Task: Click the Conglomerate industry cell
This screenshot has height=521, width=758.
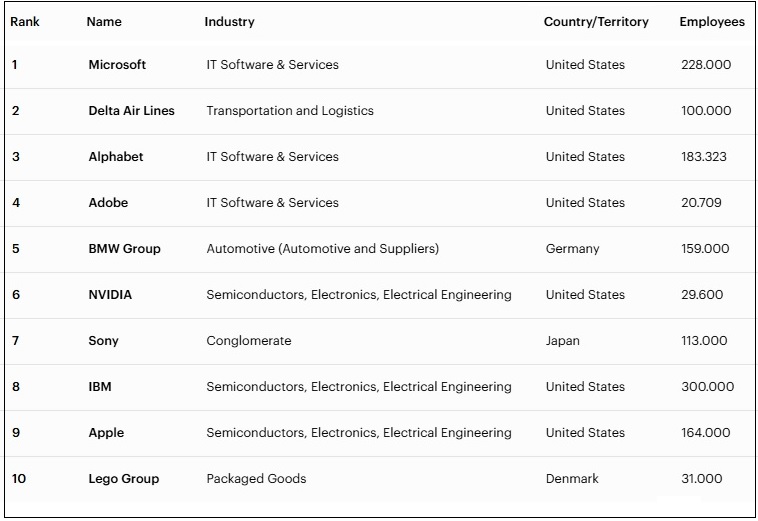Action: coord(249,341)
